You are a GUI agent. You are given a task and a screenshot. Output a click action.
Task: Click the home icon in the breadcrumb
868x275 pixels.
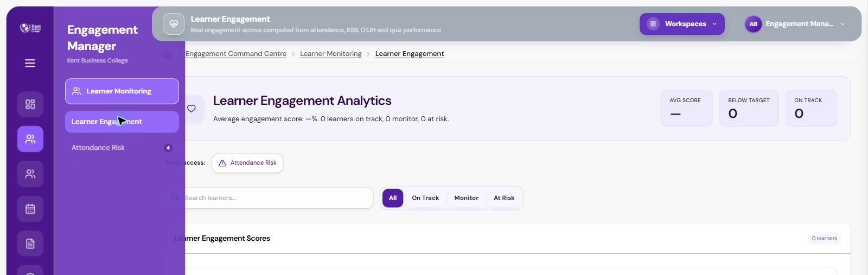(167, 54)
